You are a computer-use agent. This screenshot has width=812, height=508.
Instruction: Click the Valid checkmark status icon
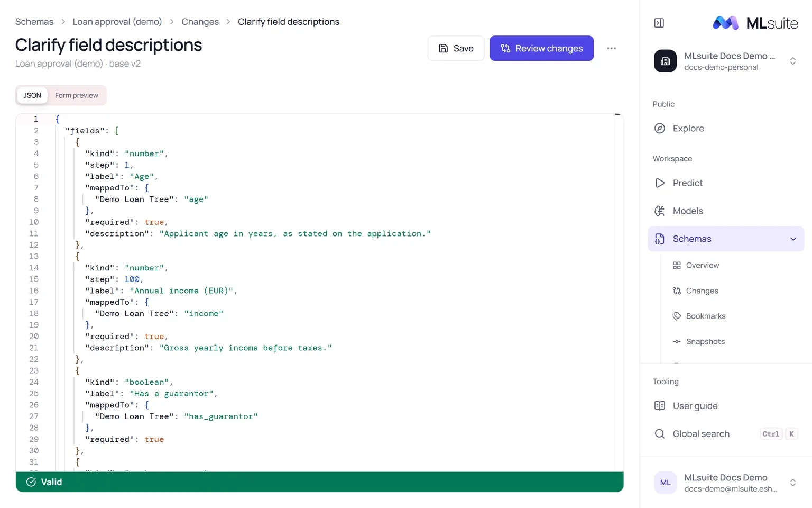(x=31, y=482)
